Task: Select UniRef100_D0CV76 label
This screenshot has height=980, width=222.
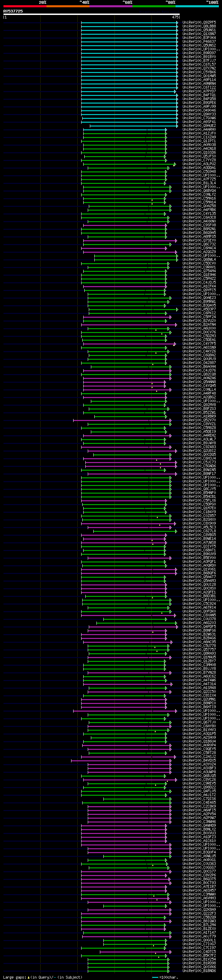Action: tap(199, 332)
